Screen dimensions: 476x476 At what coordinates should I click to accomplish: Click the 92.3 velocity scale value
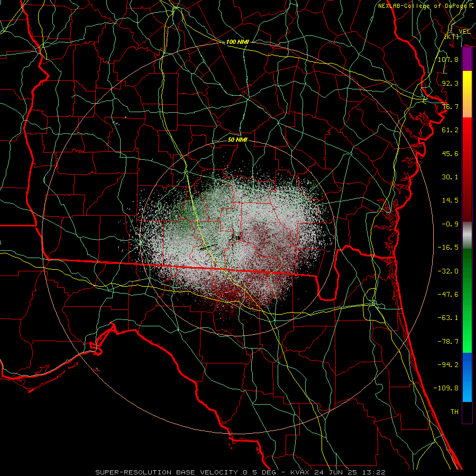(x=450, y=83)
